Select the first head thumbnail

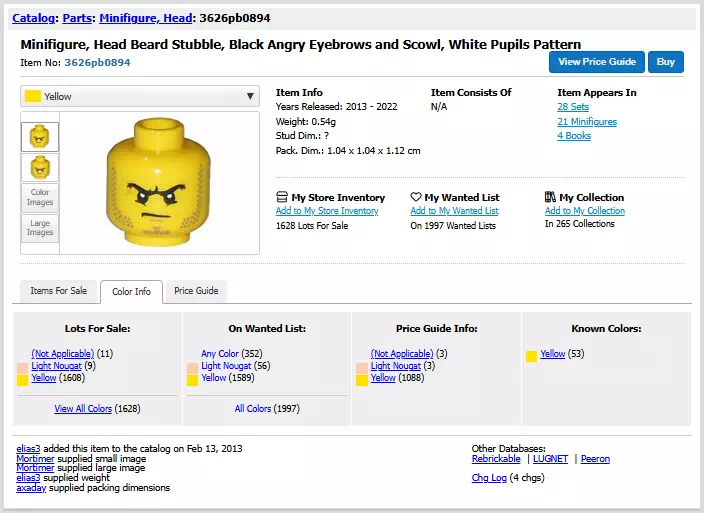pos(40,137)
